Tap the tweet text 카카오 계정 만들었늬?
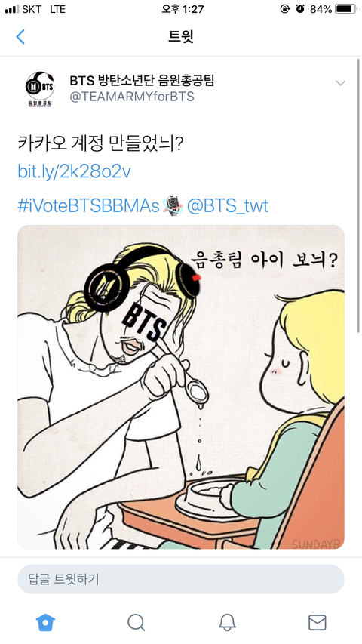The width and height of the screenshot is (362, 644). coord(100,143)
